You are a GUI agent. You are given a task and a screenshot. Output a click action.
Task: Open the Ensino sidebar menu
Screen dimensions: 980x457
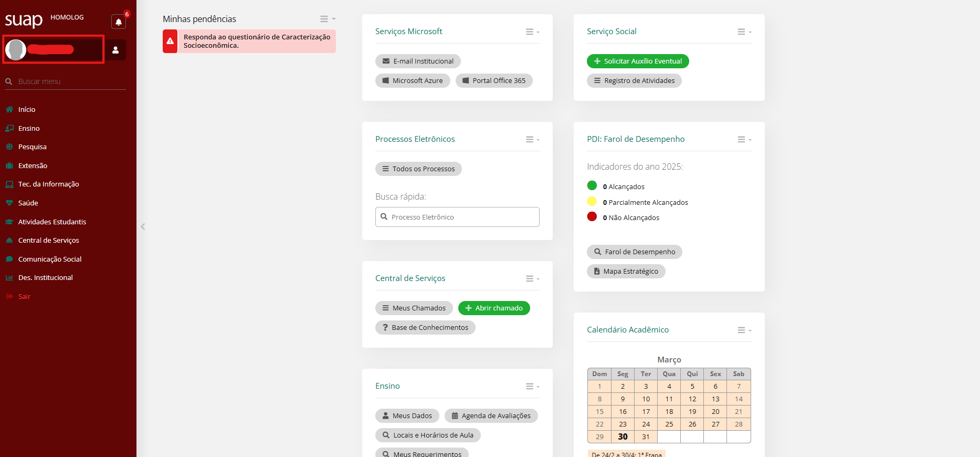29,128
